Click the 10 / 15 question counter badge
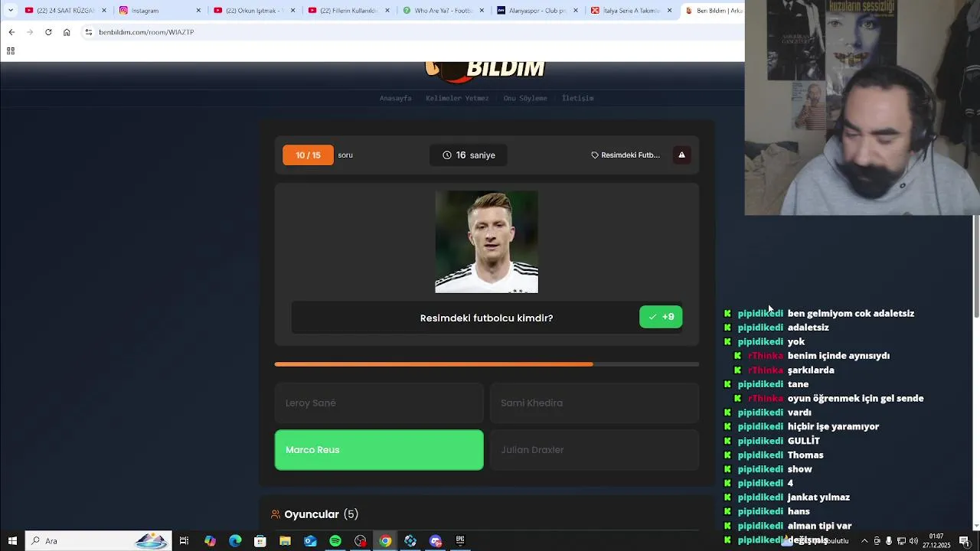 tap(308, 155)
